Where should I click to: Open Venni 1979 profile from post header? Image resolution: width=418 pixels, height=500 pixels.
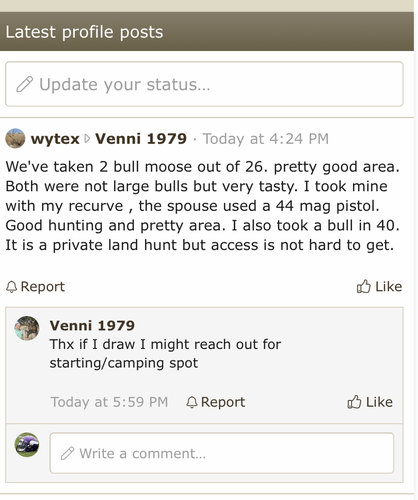click(141, 139)
